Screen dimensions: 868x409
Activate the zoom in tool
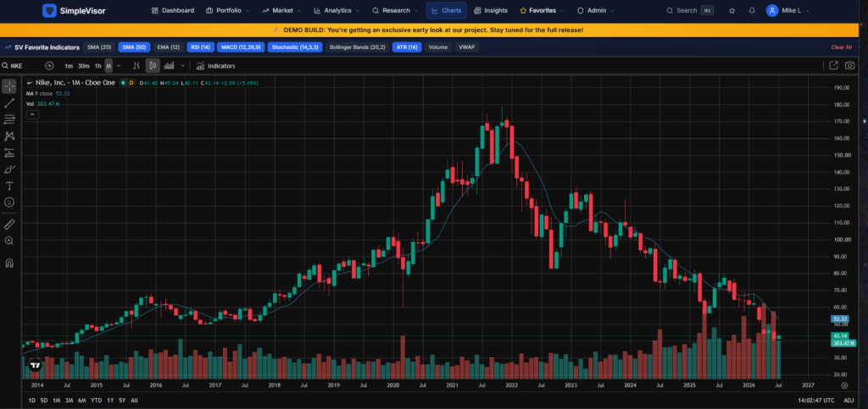[9, 240]
